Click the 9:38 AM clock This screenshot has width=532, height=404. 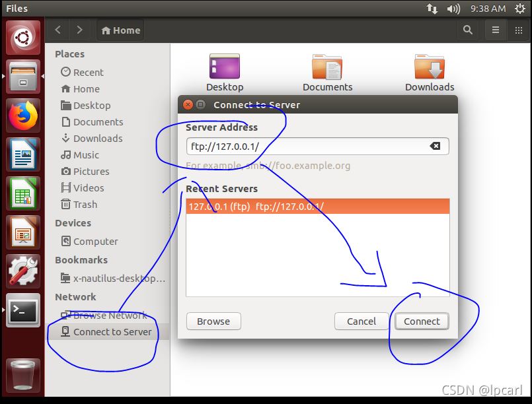point(488,9)
